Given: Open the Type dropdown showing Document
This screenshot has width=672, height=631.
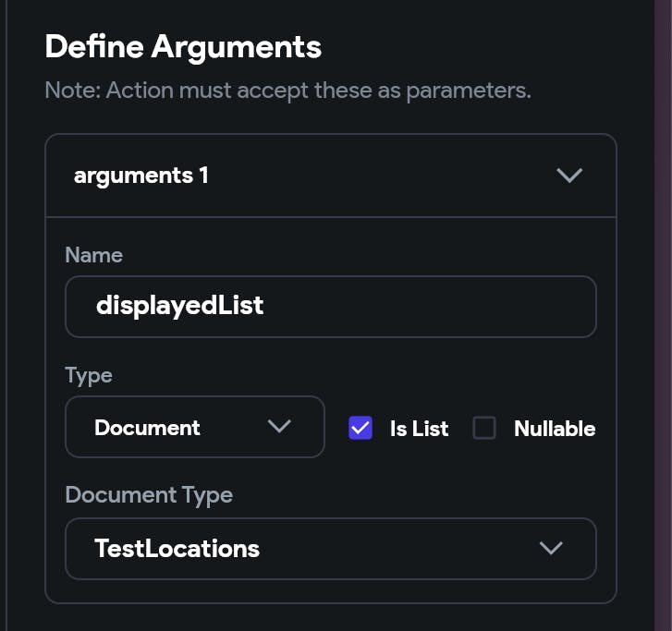Looking at the screenshot, I should (x=194, y=427).
